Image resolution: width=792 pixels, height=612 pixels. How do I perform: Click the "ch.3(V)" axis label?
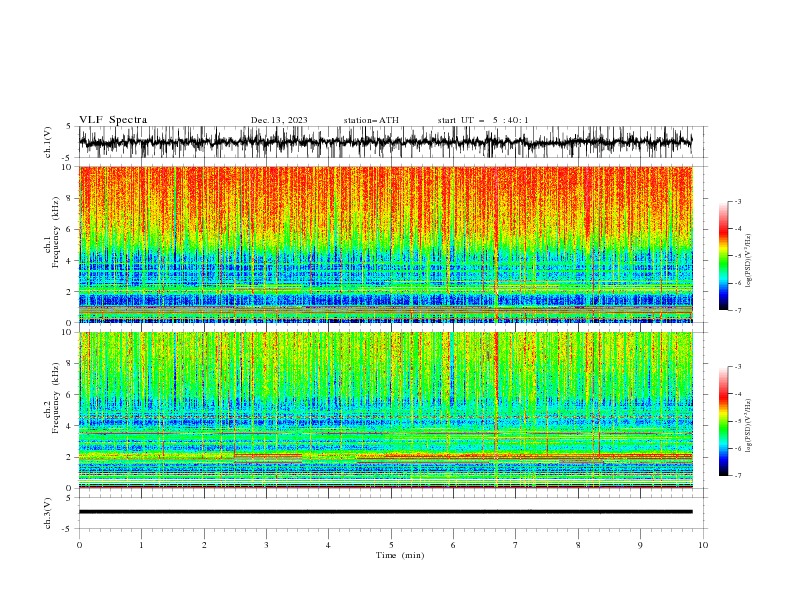tap(48, 513)
